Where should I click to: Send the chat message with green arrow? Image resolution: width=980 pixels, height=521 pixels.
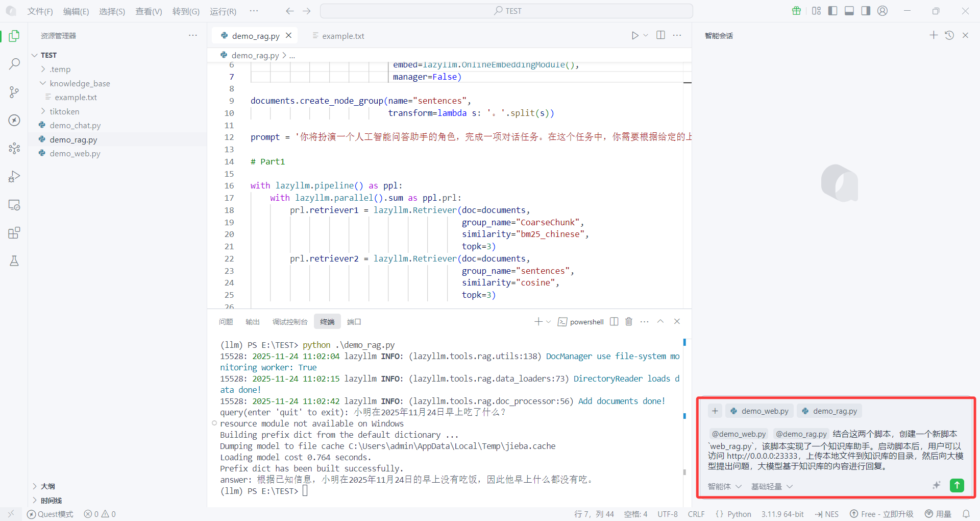957,486
